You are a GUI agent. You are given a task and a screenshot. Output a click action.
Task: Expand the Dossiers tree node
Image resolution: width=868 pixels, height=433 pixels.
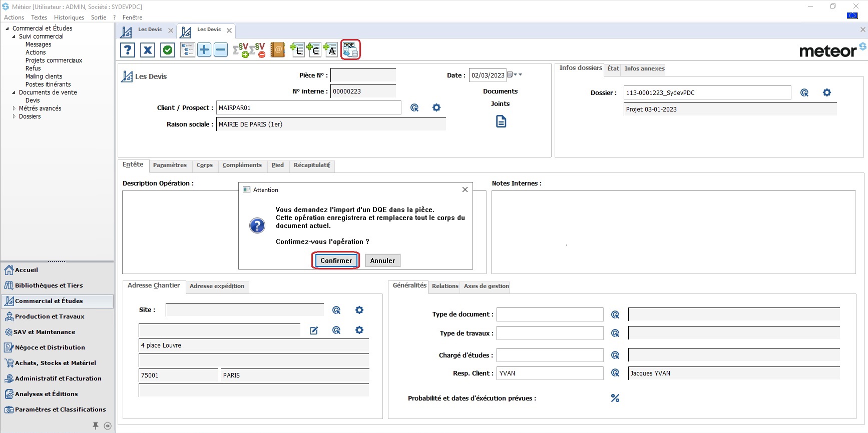tap(14, 116)
